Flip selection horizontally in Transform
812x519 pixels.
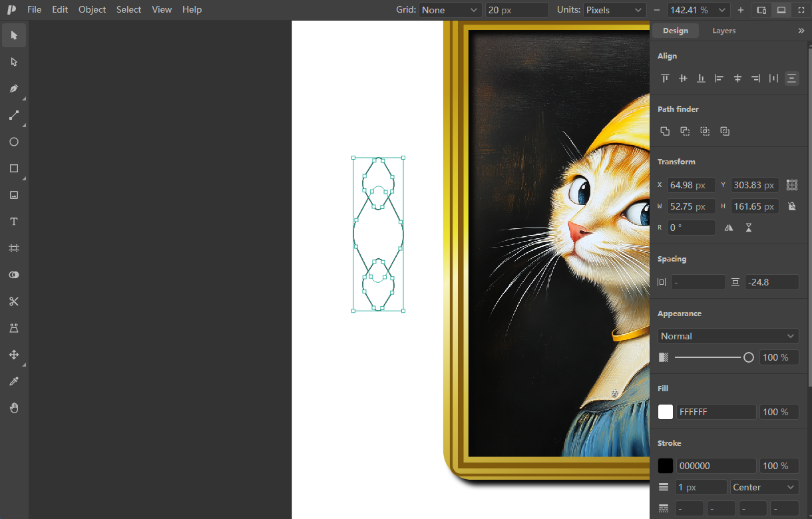coord(729,228)
